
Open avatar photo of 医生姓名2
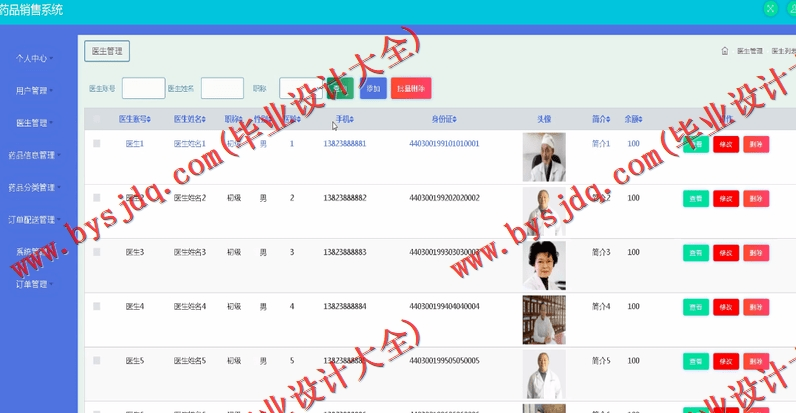click(544, 212)
